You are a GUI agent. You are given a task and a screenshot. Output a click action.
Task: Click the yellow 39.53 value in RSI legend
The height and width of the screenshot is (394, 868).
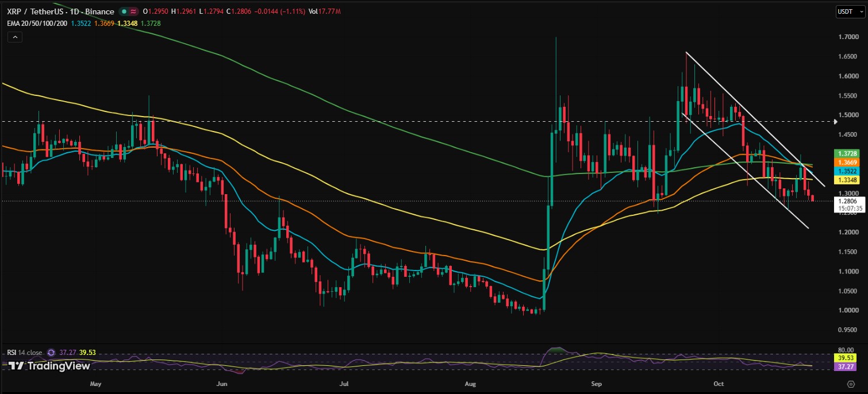point(86,353)
